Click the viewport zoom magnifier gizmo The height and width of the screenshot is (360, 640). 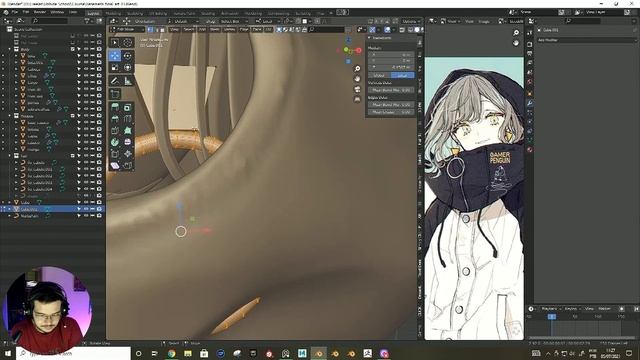pos(357,69)
